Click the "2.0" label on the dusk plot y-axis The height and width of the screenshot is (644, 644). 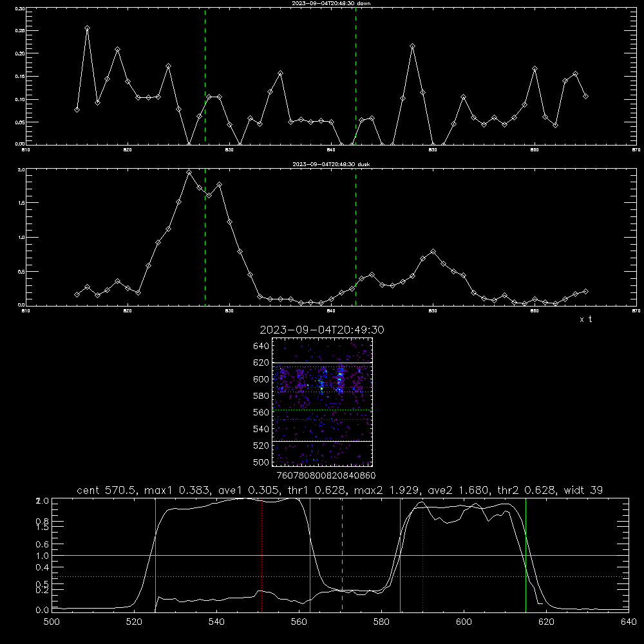point(22,169)
